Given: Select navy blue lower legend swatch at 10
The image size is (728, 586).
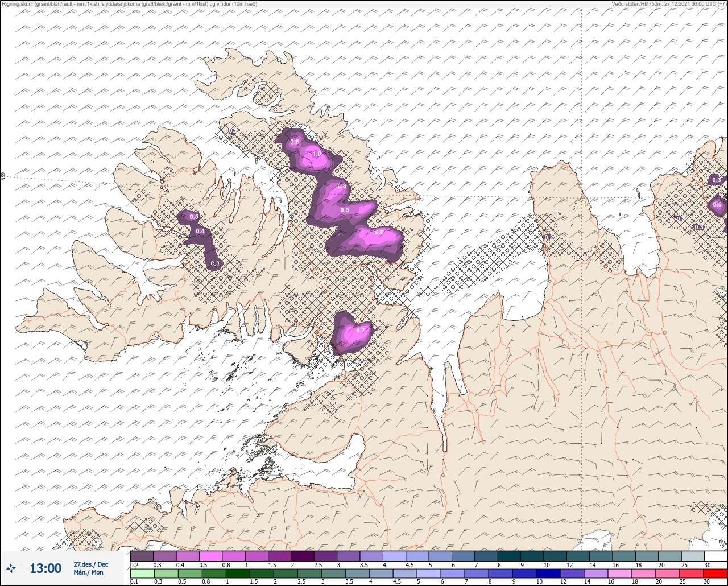Looking at the screenshot, I should pos(549,573).
